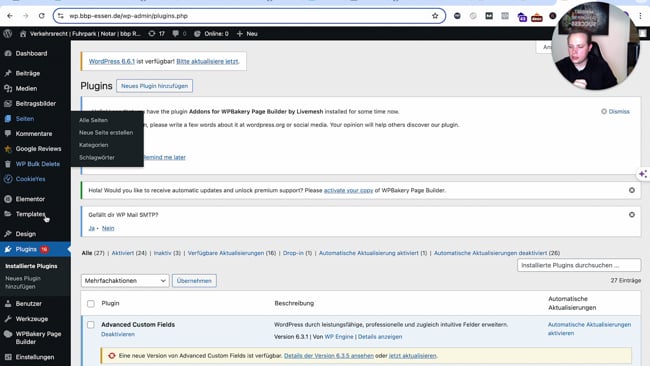Viewport: 650px width, 366px height.
Task: Click Details anzeigen link
Action: pos(380,337)
